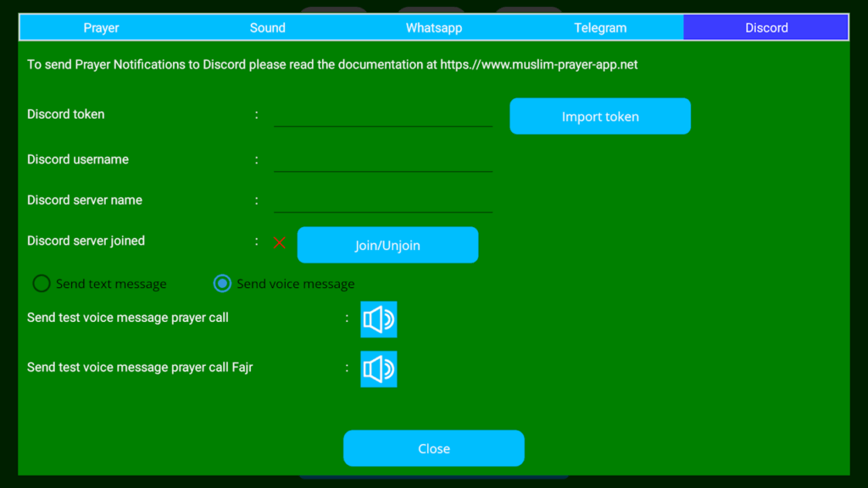Open the Telegram tab
Screen dimensions: 868x488
pos(600,28)
